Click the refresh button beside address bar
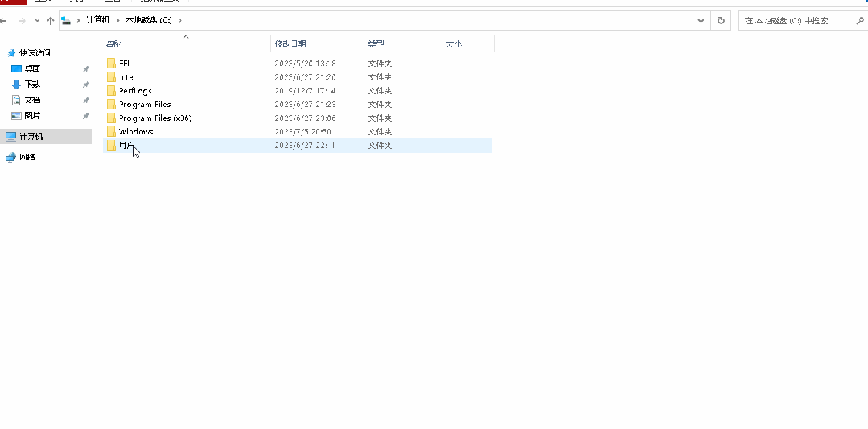Screen dimensions: 868x429 [x=722, y=20]
